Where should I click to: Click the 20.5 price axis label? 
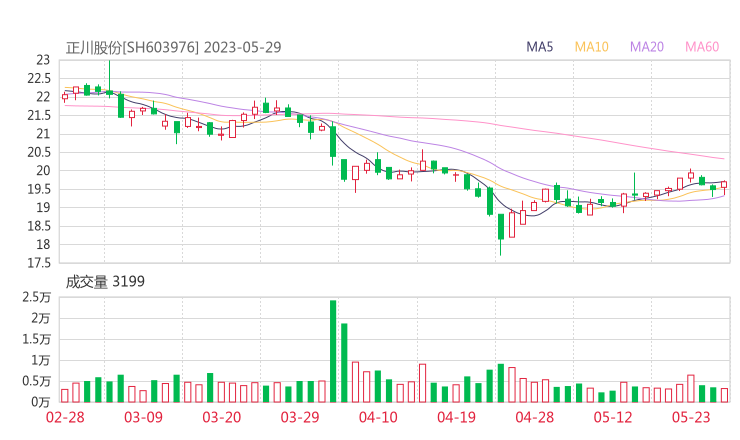pos(39,152)
